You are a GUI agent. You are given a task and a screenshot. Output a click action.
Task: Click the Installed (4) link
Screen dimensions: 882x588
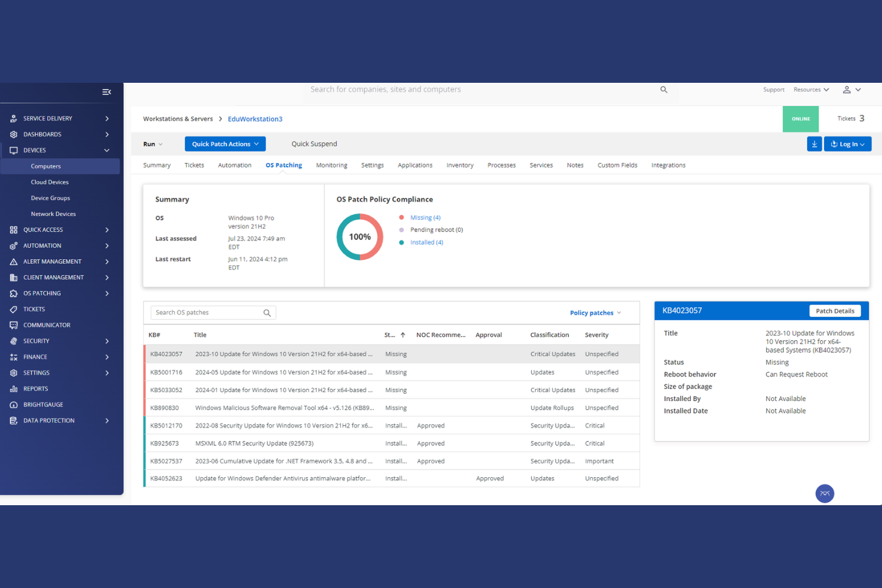pyautogui.click(x=427, y=242)
